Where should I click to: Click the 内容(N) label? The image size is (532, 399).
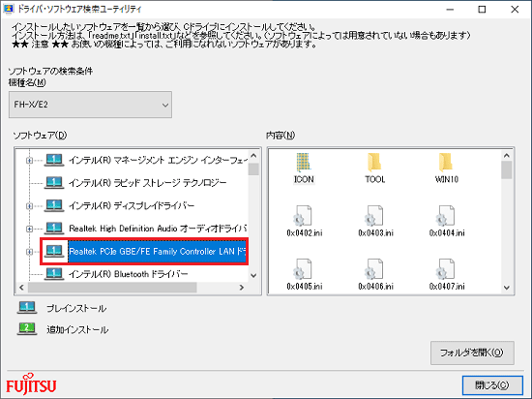coord(281,136)
